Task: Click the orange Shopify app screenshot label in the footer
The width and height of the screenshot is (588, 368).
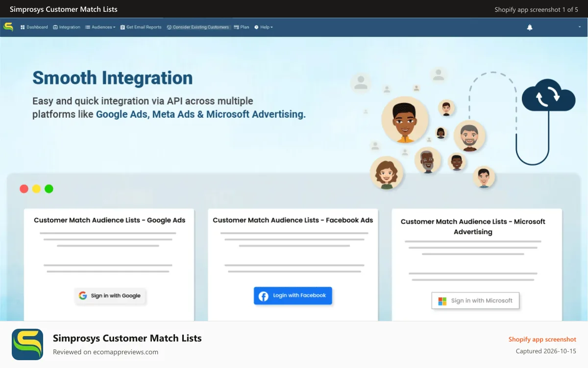Action: (x=542, y=340)
